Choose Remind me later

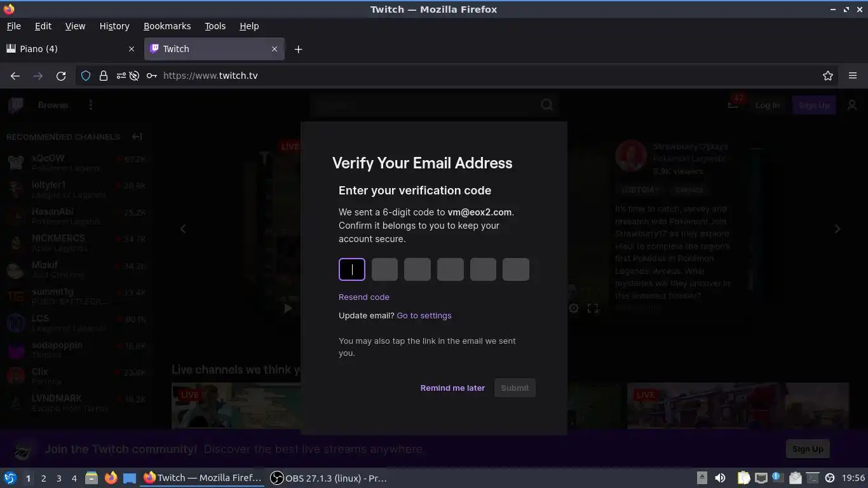click(x=452, y=388)
